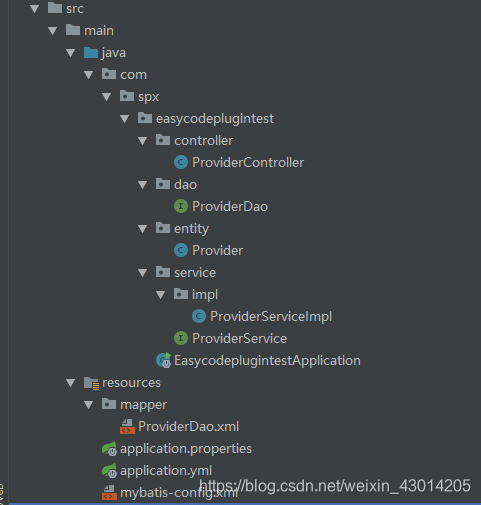The image size is (481, 505).
Task: Open ProviderService interface
Action: [239, 339]
